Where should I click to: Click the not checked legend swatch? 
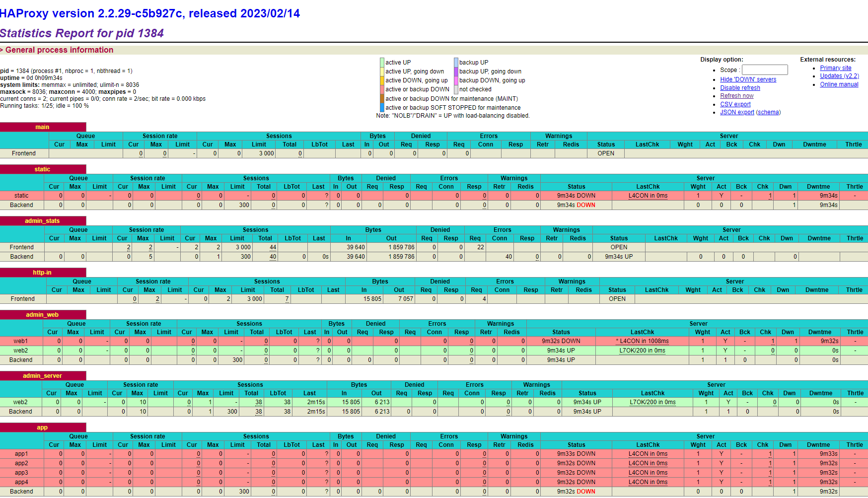click(x=456, y=89)
